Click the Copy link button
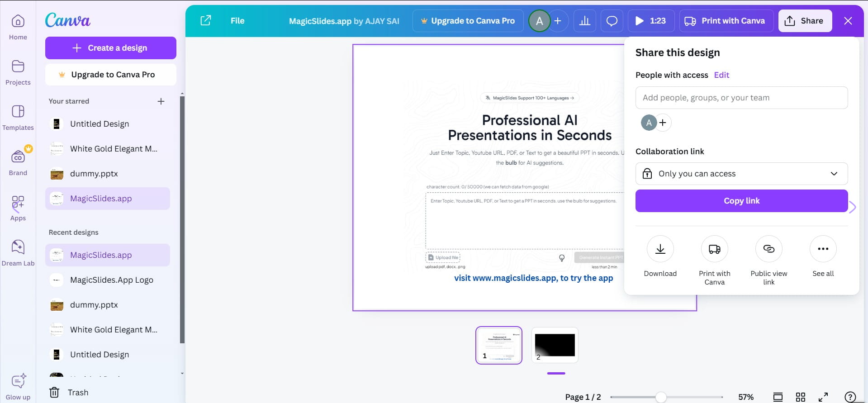The height and width of the screenshot is (403, 868). [741, 201]
